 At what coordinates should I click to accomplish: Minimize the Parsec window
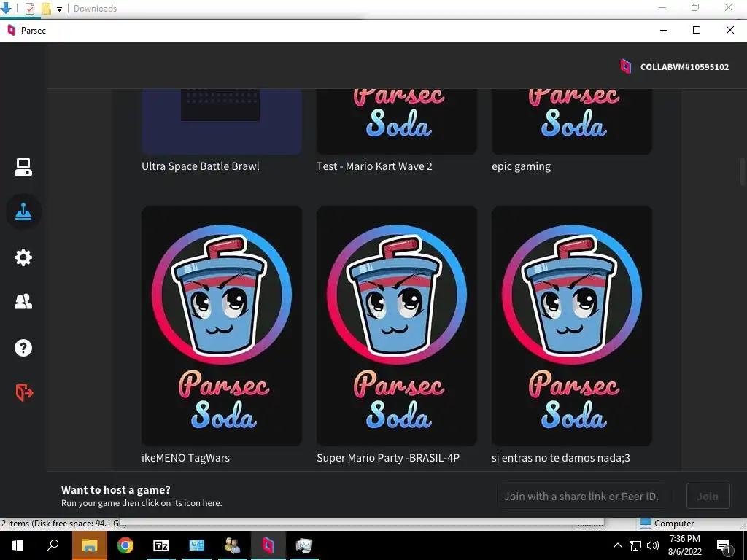pyautogui.click(x=664, y=30)
